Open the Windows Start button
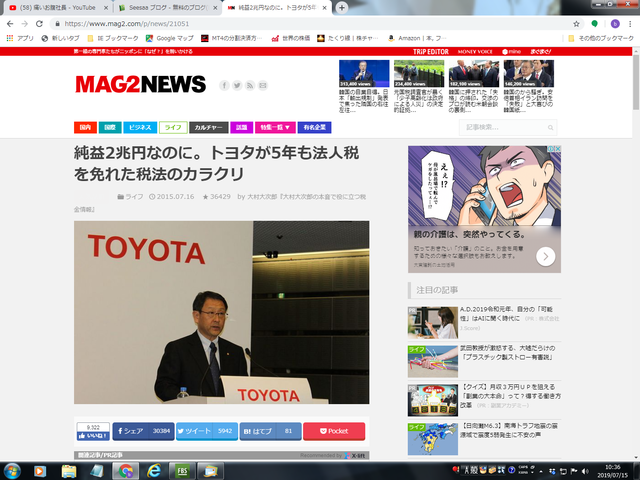Screen dimensions: 640x480 pos(12,471)
